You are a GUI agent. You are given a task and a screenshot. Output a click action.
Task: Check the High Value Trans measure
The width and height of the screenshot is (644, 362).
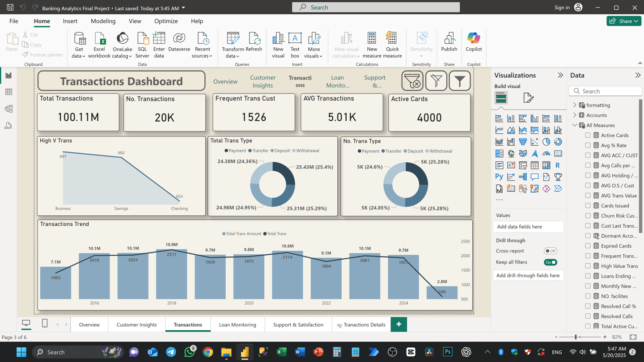click(588, 266)
